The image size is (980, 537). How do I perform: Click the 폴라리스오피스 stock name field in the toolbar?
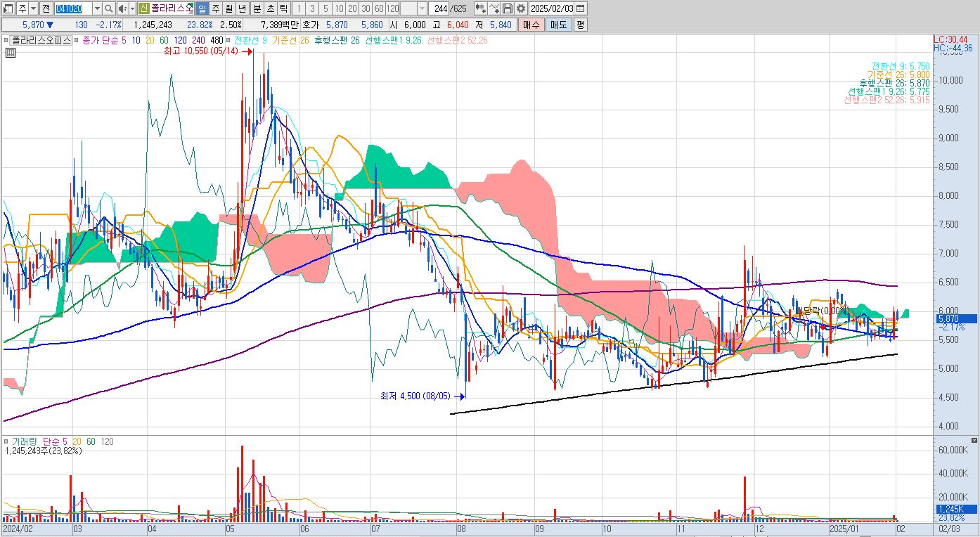coord(172,8)
